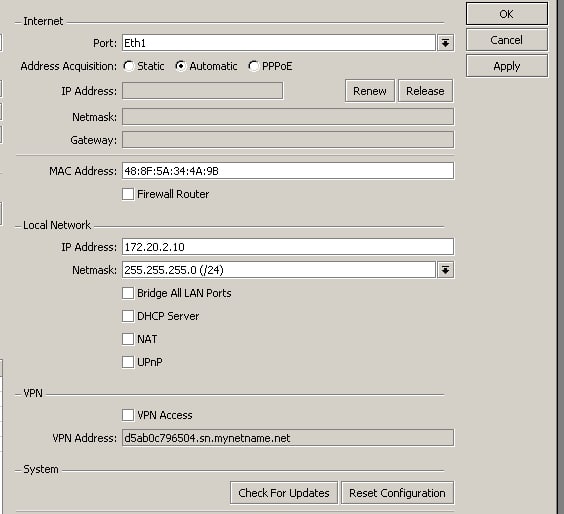Click the disabled Internet IP Address field
Image resolution: width=564 pixels, height=514 pixels.
coord(203,91)
